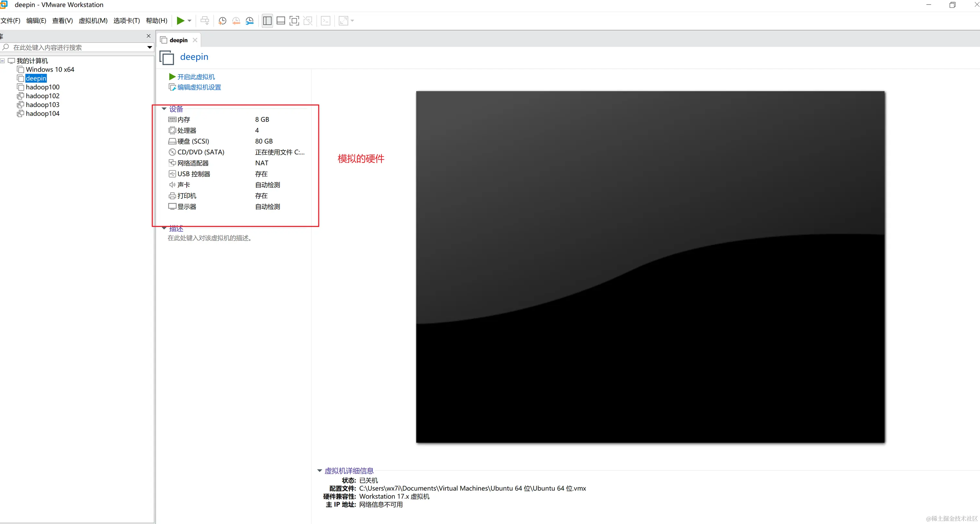Click 开启此虚拟机 to start the VM
This screenshot has height=524, width=980.
coord(195,77)
